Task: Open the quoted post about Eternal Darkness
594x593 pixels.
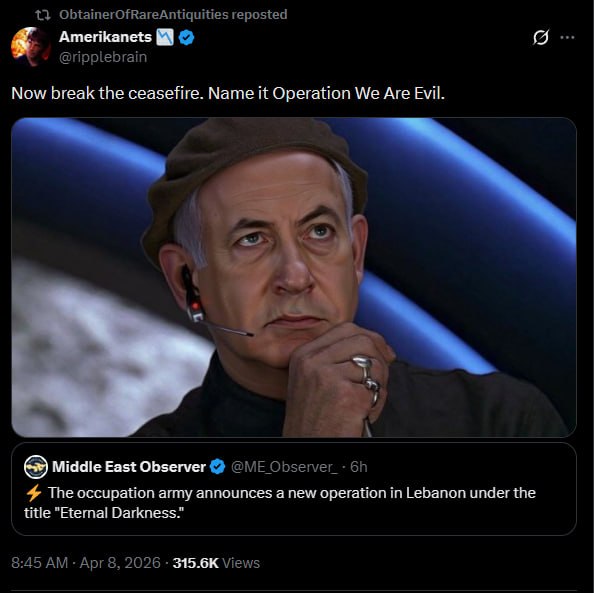Action: [x=294, y=489]
